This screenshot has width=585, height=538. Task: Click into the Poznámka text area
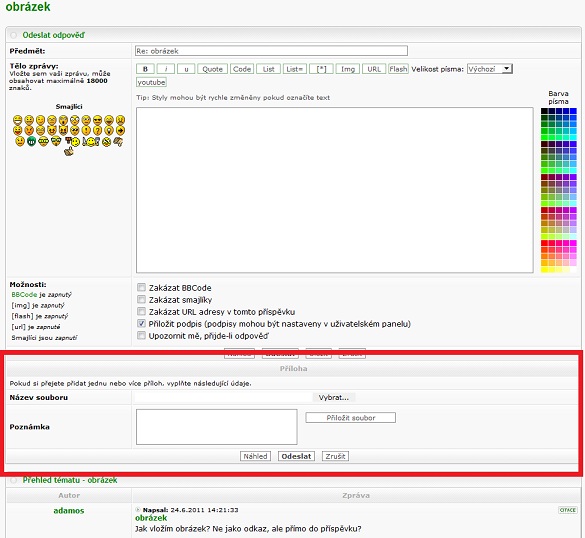[x=217, y=427]
